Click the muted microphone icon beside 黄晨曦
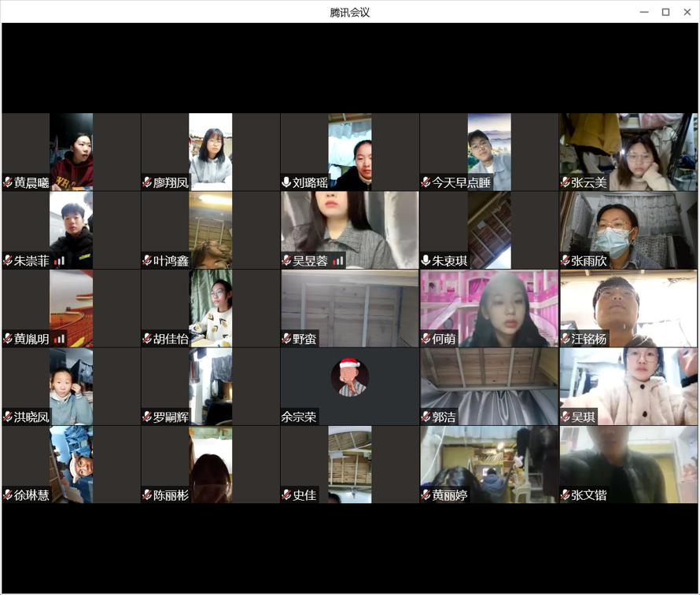This screenshot has width=700, height=595. pyautogui.click(x=8, y=182)
